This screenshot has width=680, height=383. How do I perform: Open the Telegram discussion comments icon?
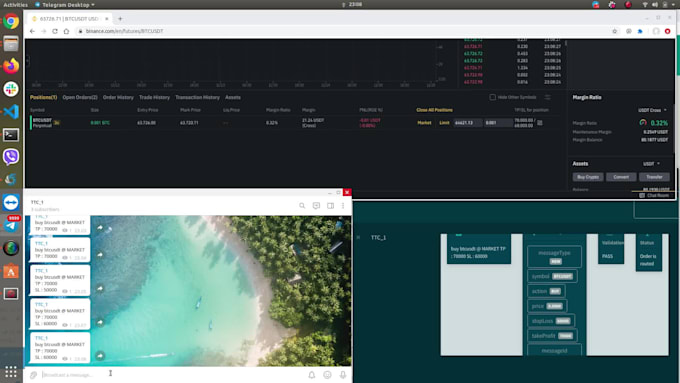316,206
